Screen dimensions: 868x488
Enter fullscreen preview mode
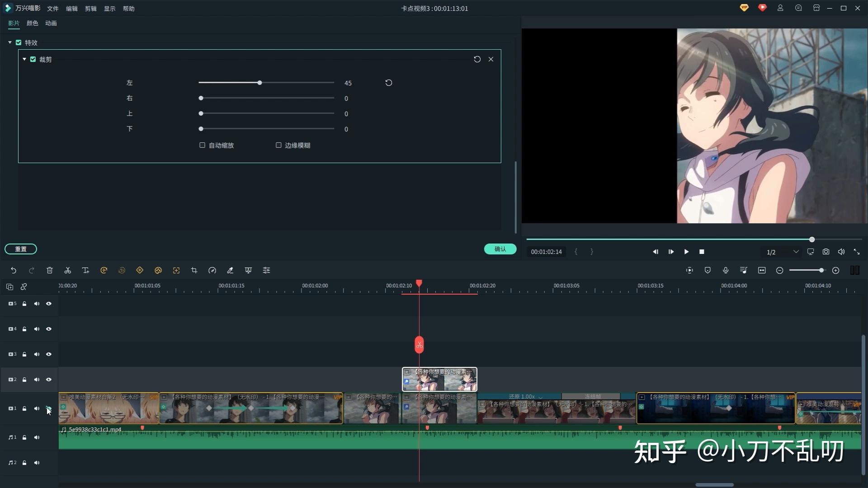coord(857,252)
